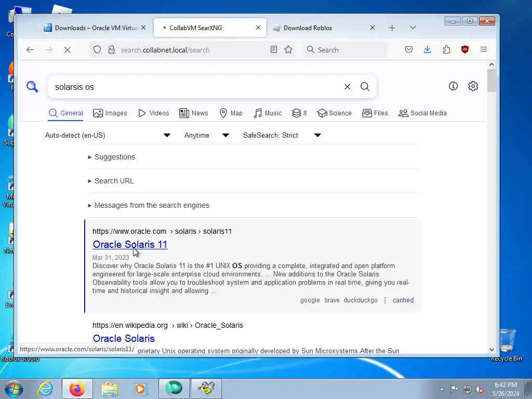This screenshot has width=532, height=399.
Task: Select the Files search category
Action: pos(375,113)
